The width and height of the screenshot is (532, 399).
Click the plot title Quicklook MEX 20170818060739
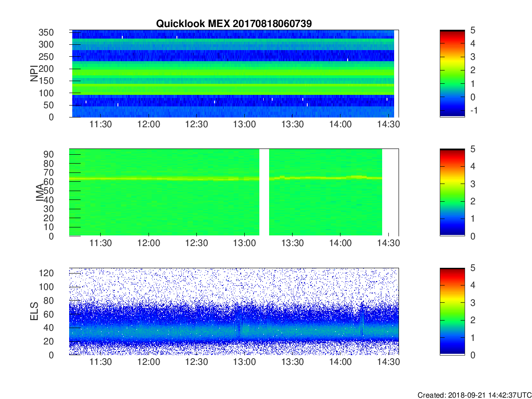coord(235,23)
